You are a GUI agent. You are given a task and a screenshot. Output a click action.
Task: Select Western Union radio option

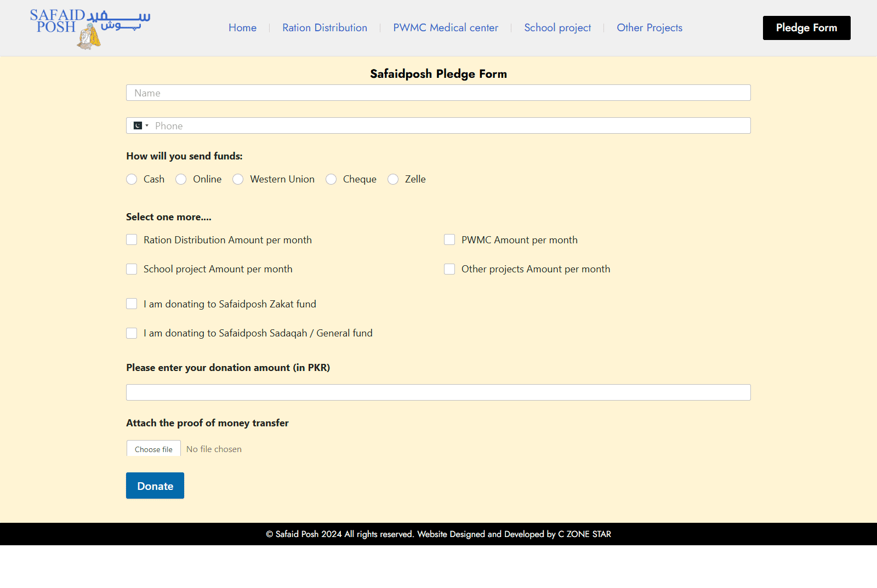tap(238, 180)
